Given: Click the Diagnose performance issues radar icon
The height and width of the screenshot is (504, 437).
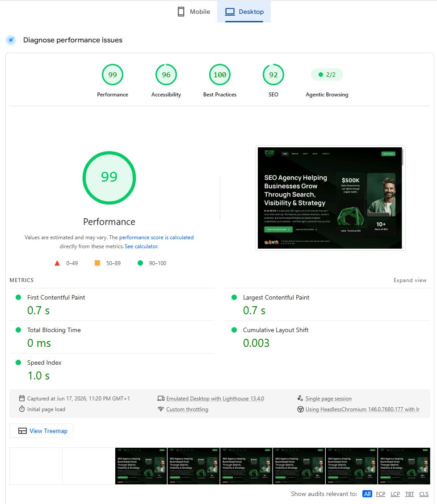Looking at the screenshot, I should [x=11, y=40].
